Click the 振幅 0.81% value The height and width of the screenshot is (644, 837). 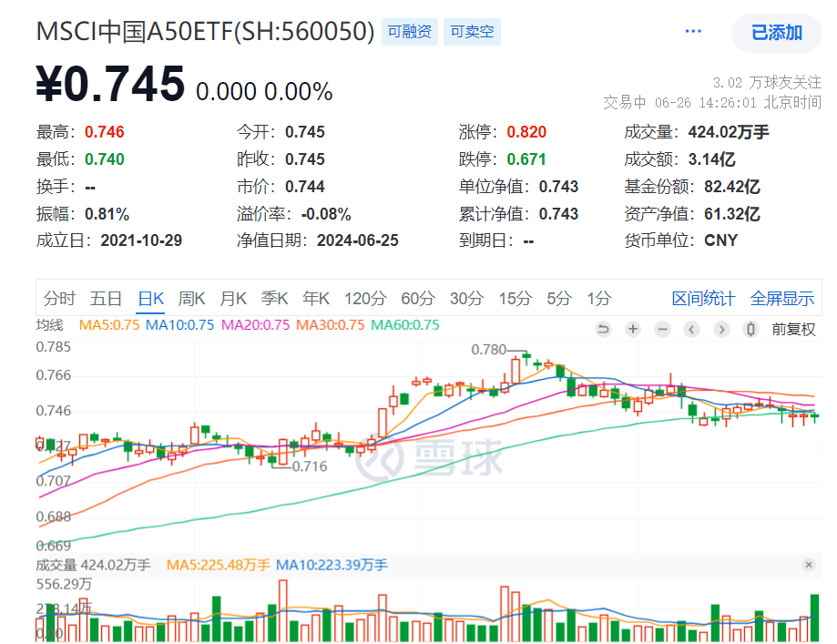click(107, 214)
